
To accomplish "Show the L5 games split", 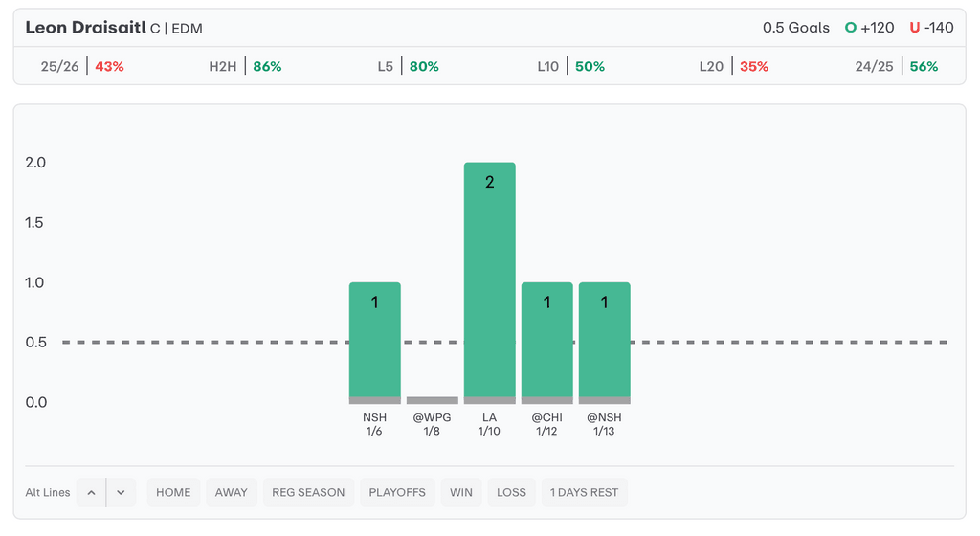I will tap(408, 67).
